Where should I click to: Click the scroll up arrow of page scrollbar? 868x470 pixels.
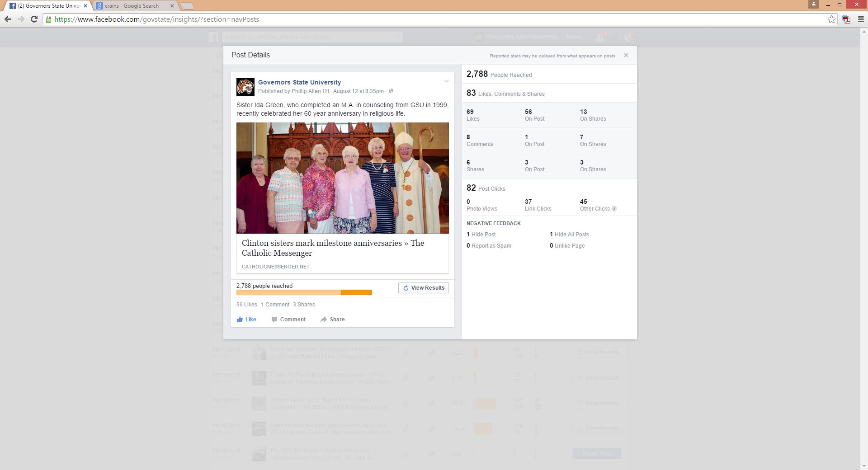click(864, 31)
